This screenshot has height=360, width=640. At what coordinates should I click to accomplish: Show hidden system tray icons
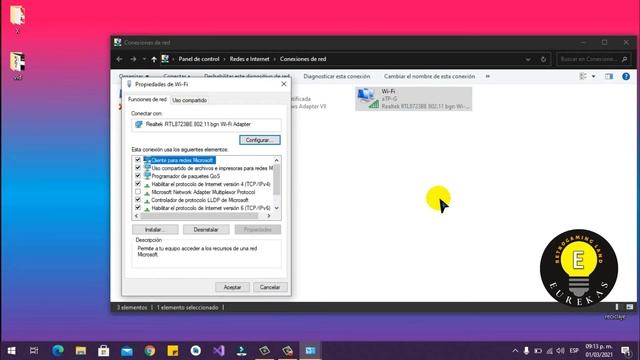[515, 351]
